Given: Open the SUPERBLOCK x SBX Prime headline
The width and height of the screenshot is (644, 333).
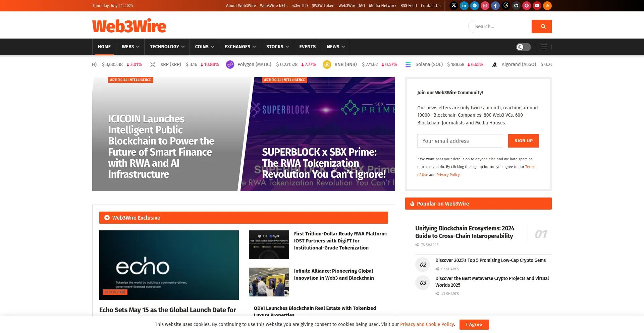Looking at the screenshot, I should [x=324, y=163].
